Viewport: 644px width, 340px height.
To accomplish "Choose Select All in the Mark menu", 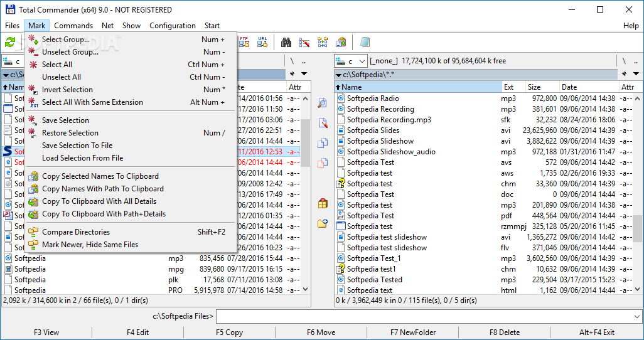I will point(131,65).
